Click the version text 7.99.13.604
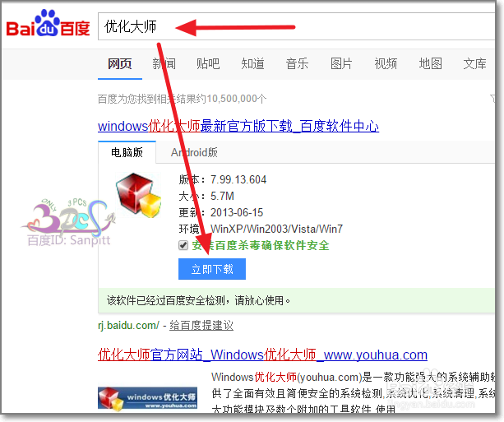Image resolution: width=504 pixels, height=422 pixels. (x=238, y=179)
